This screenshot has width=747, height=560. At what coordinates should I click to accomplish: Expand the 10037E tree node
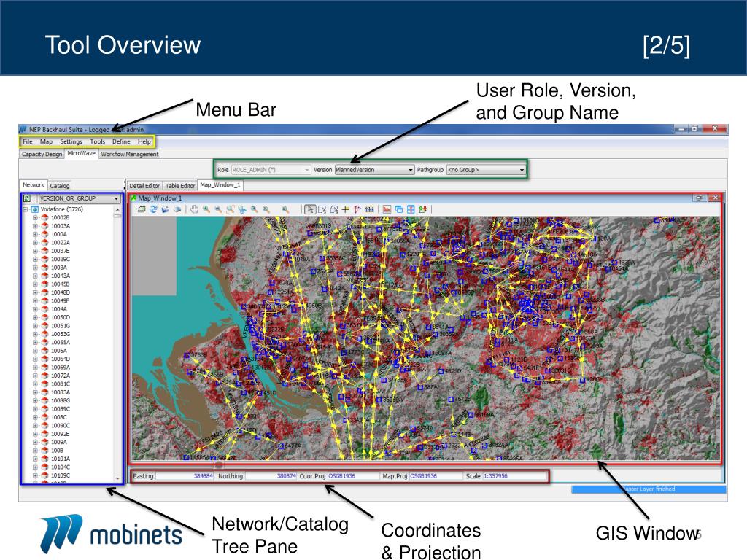[35, 251]
